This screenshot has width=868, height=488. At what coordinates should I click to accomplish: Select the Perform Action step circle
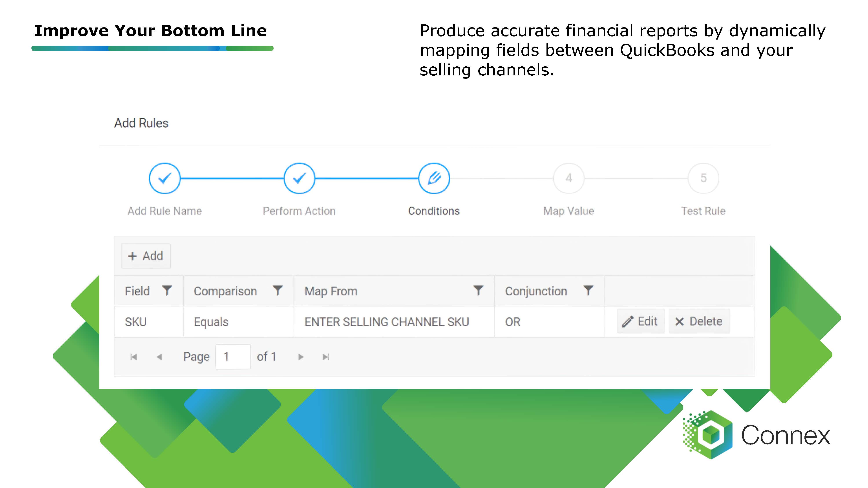[x=299, y=178]
